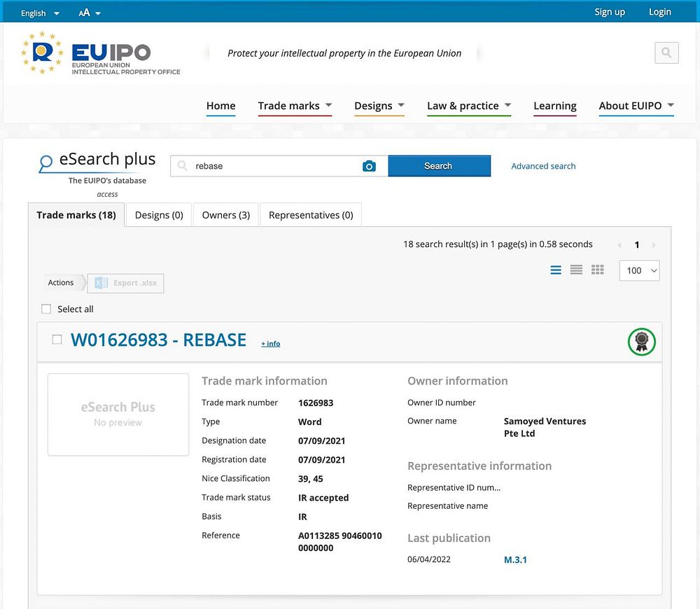
Task: Click the blue Search button
Action: 440,166
